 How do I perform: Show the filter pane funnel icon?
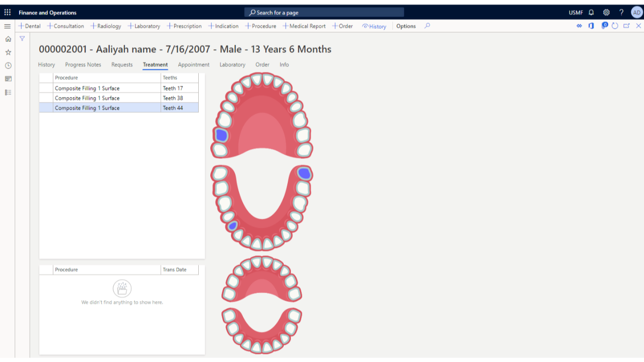(x=22, y=38)
